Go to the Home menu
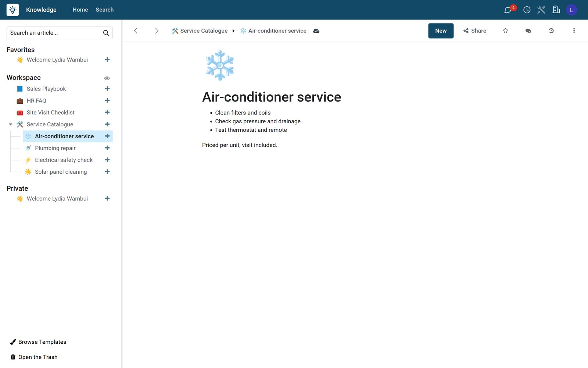The width and height of the screenshot is (588, 368). point(80,10)
